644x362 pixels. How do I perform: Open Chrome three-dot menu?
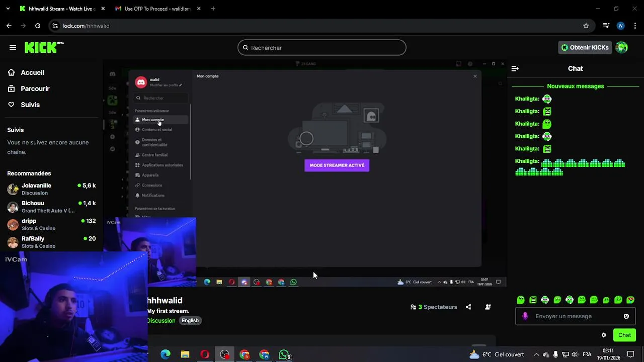pos(635,26)
